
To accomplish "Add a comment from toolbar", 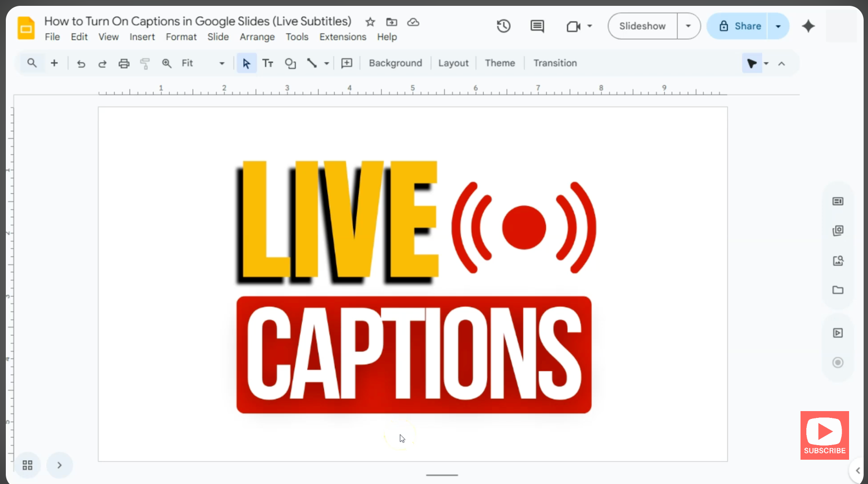I will coord(347,63).
